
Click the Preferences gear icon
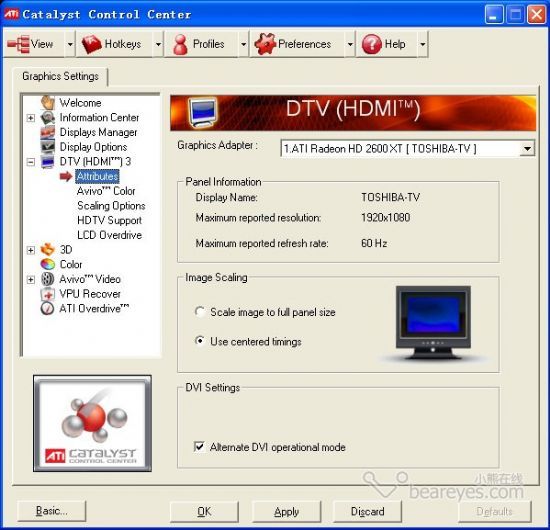point(265,44)
